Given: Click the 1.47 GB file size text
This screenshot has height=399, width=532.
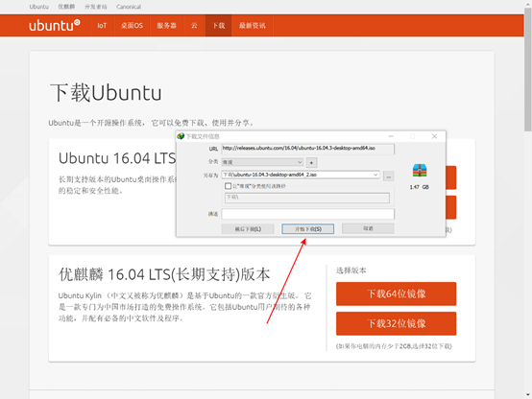Looking at the screenshot, I should coord(420,187).
